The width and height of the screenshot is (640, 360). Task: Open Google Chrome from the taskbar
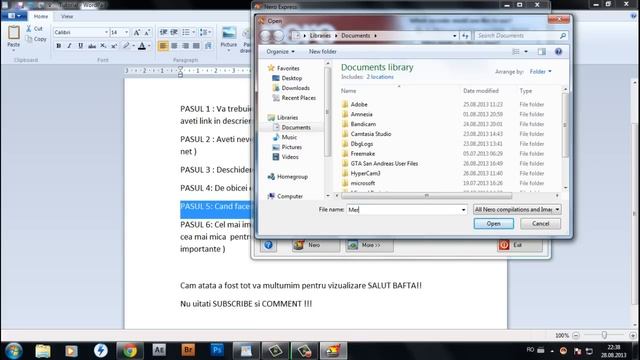pos(130,351)
